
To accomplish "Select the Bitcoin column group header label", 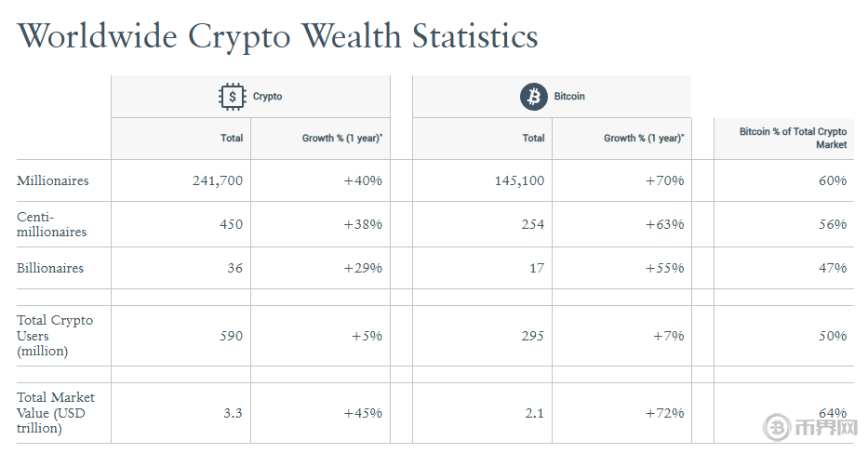I will click(569, 96).
